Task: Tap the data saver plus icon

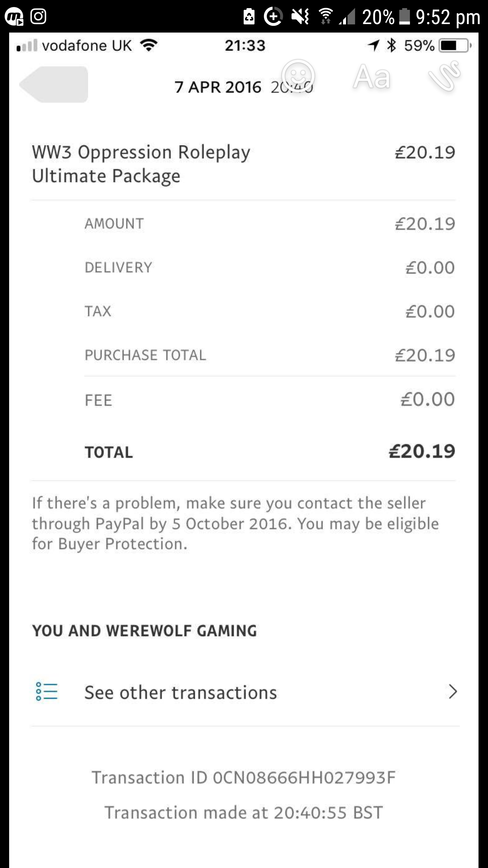Action: [273, 16]
